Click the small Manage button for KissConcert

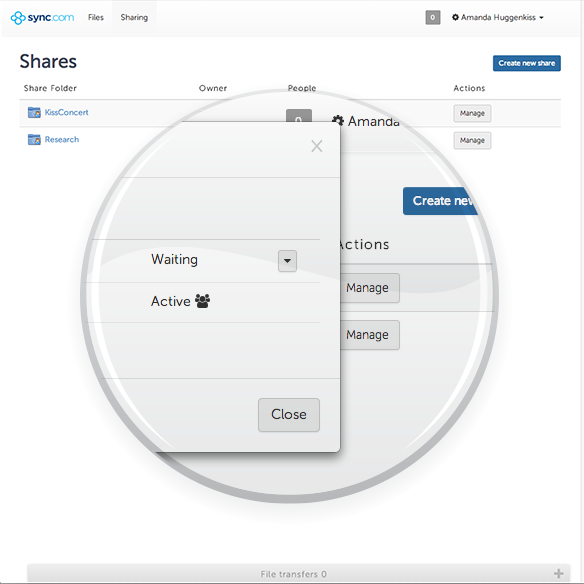472,113
